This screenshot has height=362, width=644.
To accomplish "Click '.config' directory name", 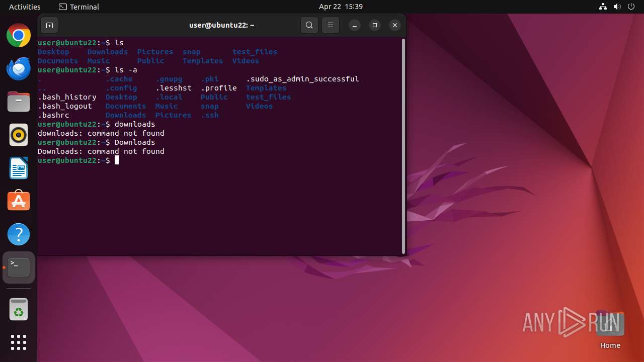I will tap(121, 88).
